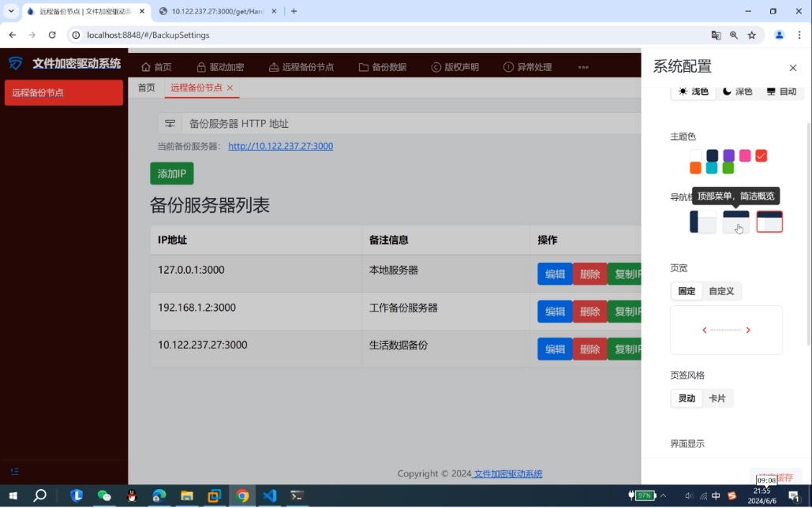Open Visual Studio Code from taskbar
Viewport: 812px width, 508px height.
(x=270, y=496)
